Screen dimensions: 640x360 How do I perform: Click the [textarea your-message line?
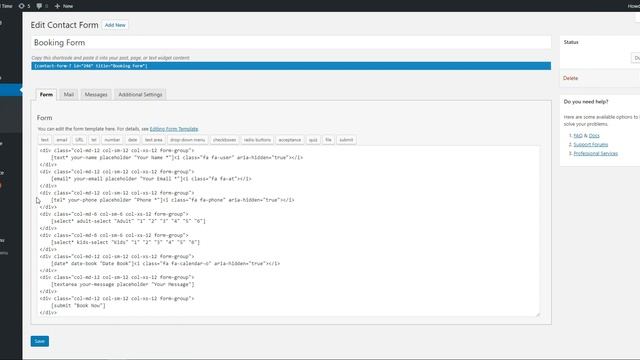(122, 284)
